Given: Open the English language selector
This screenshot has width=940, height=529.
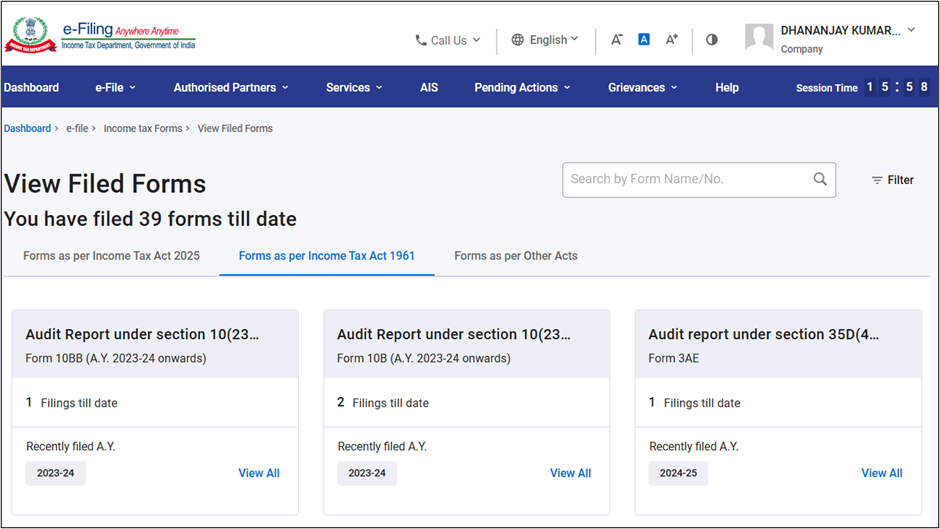Looking at the screenshot, I should 545,40.
